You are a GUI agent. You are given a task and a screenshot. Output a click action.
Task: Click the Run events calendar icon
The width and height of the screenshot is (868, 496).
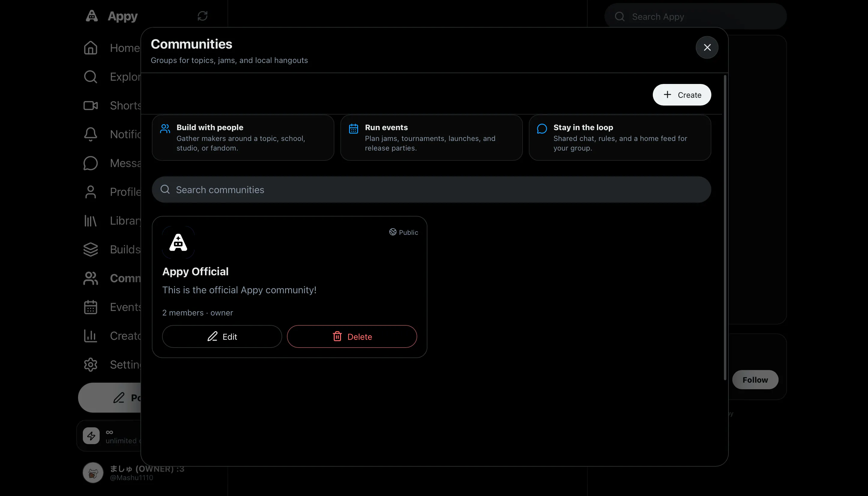[x=354, y=128]
